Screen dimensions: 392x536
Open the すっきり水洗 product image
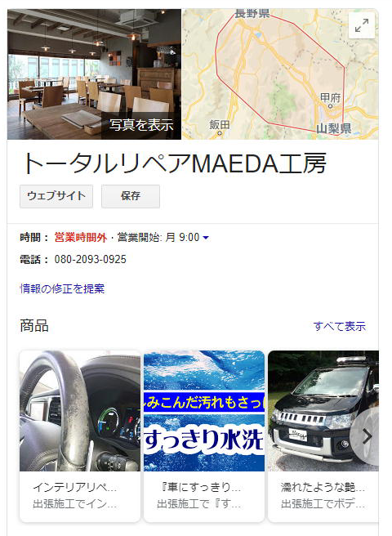204,411
